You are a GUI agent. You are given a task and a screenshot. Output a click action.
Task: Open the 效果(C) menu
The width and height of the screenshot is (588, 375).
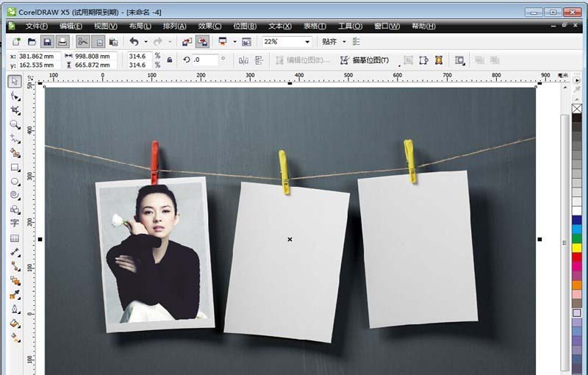pyautogui.click(x=209, y=26)
